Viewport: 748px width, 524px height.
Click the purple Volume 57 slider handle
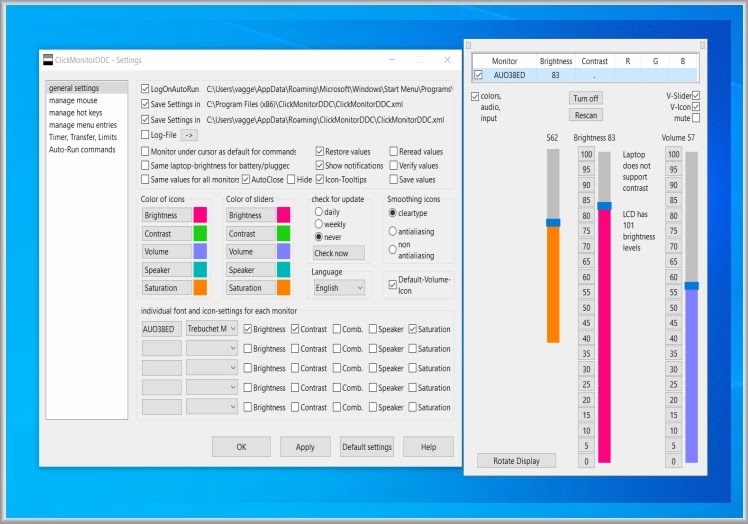(692, 285)
